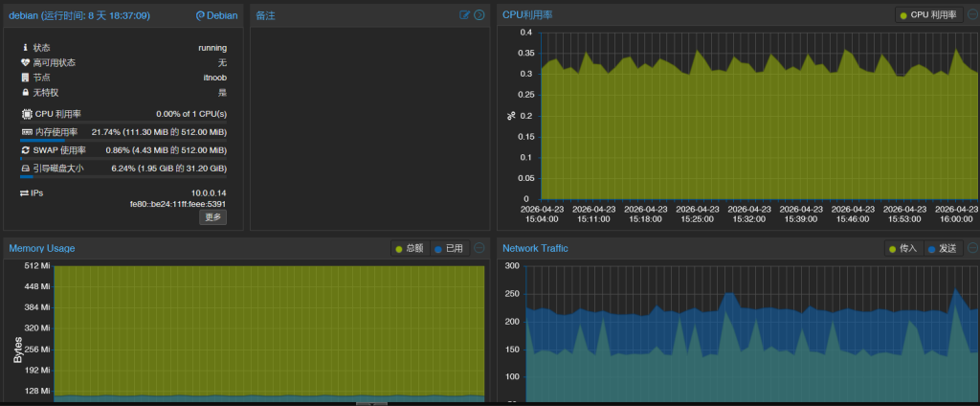Click the unprivileged lock icon
Screen dimensions: 980x406
25,93
